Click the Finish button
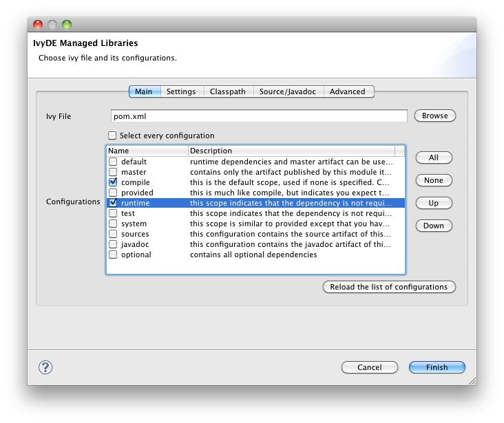Viewport: 504px width, 423px height. coord(437,367)
